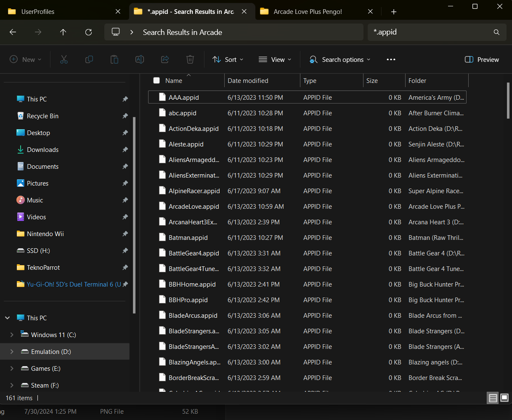Select the AlpineRacer.appid file
This screenshot has height=420, width=512.
(x=307, y=191)
